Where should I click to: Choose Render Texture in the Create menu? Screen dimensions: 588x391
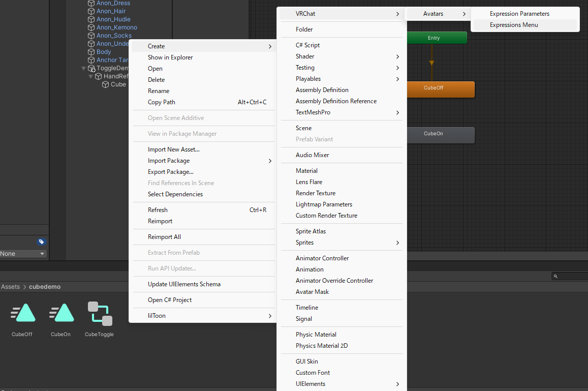tap(342, 193)
